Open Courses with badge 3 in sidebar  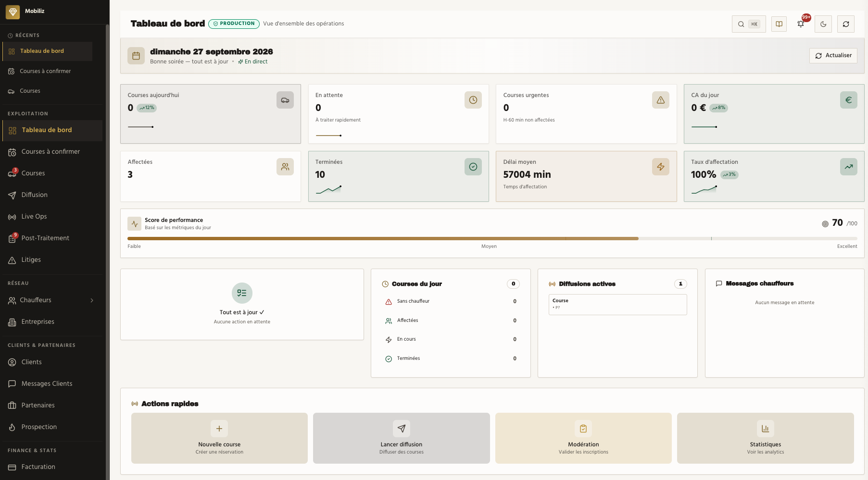pyautogui.click(x=52, y=173)
